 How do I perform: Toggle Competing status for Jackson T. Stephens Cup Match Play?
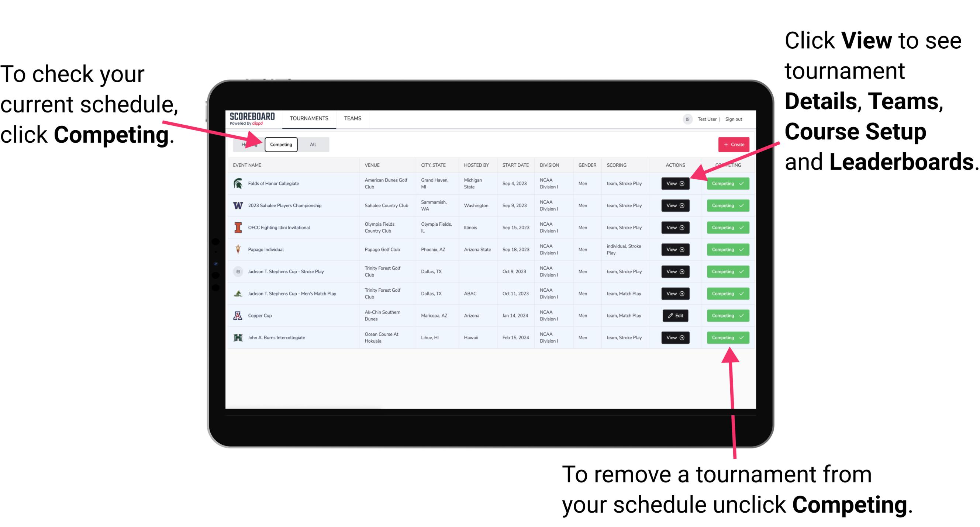[725, 293]
